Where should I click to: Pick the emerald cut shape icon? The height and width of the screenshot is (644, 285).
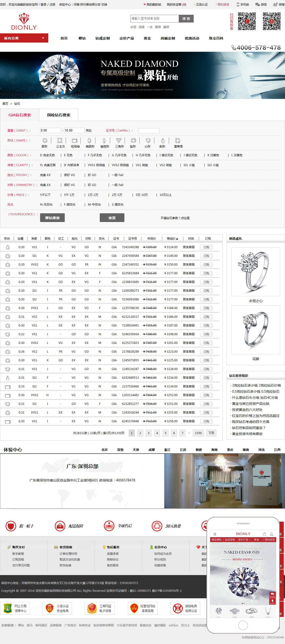(74, 141)
